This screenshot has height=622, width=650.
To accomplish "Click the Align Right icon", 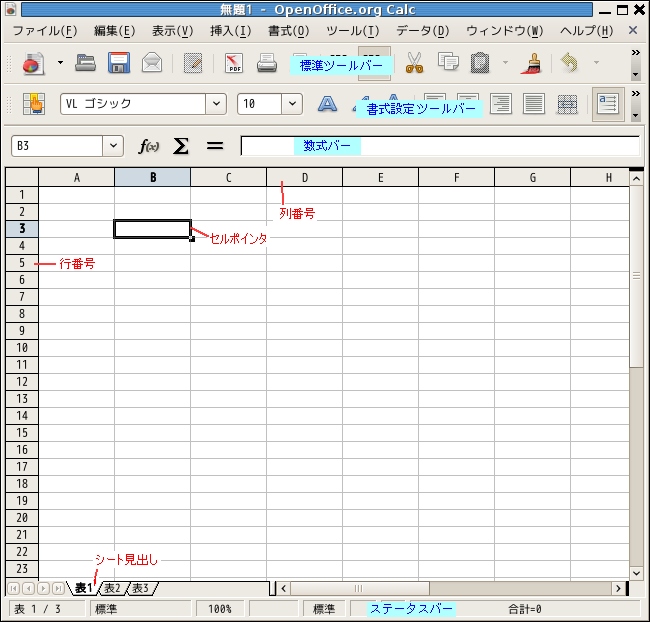I will (x=501, y=104).
